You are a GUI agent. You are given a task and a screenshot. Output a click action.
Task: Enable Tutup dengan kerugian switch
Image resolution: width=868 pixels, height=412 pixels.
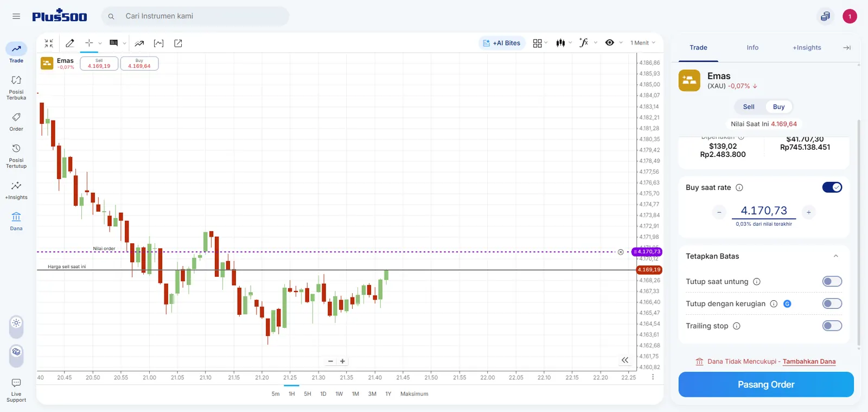pos(832,303)
